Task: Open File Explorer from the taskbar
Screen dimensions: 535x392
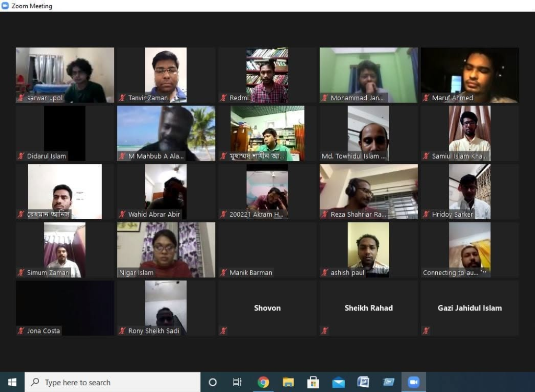Action: click(288, 382)
